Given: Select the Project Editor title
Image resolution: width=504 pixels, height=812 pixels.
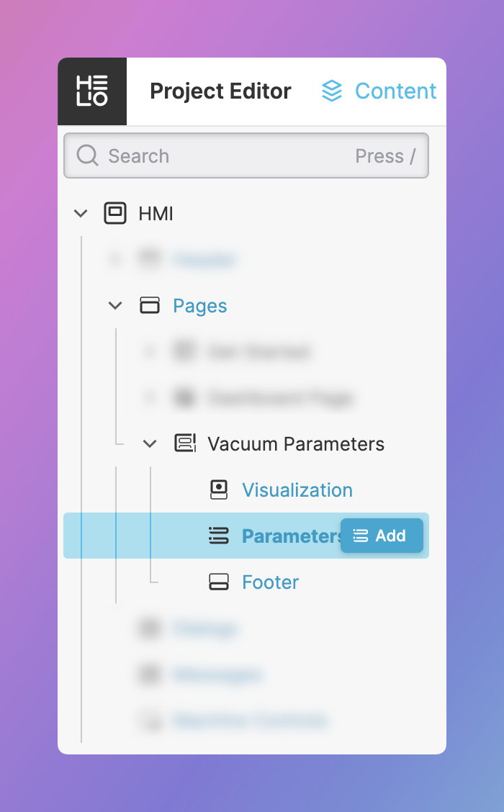Looking at the screenshot, I should click(220, 91).
